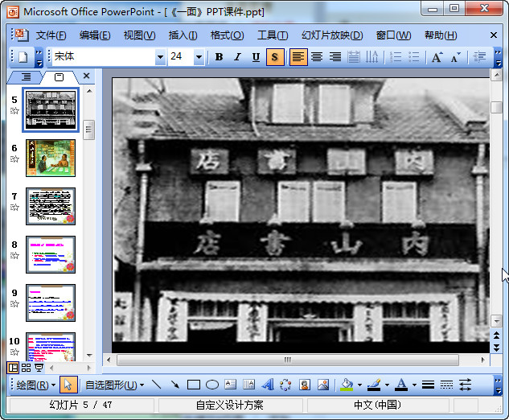
Task: Center align text
Action: (317, 57)
